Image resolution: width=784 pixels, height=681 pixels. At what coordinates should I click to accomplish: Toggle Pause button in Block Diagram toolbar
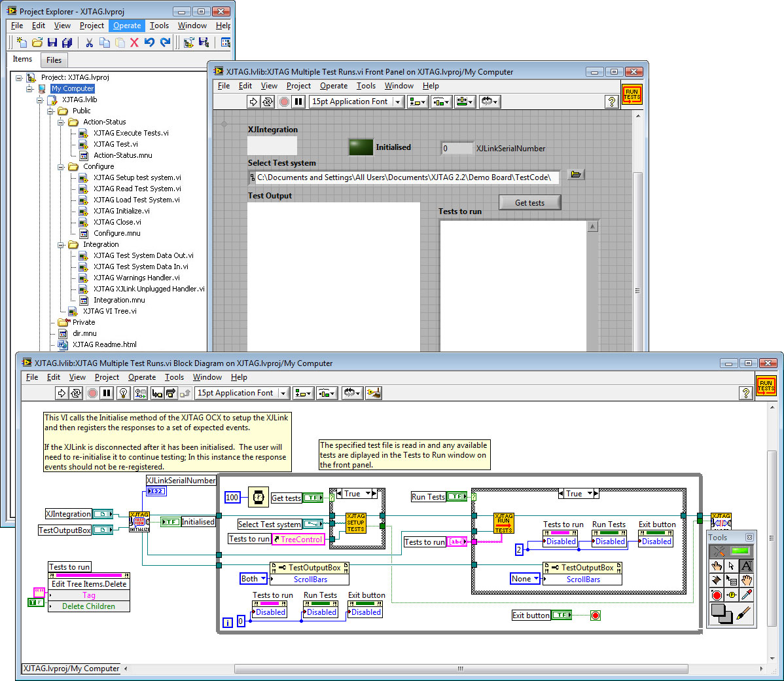tap(107, 394)
